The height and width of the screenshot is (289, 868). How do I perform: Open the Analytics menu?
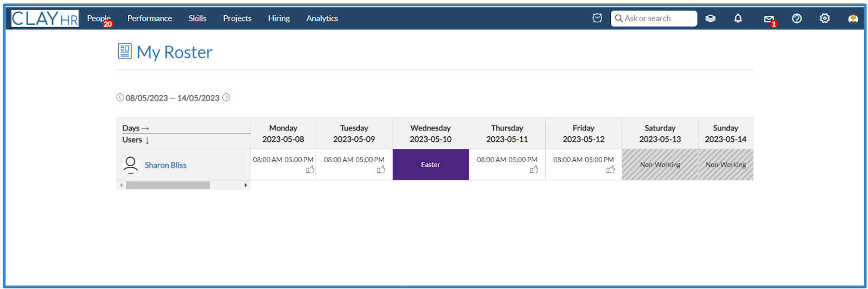tap(322, 18)
